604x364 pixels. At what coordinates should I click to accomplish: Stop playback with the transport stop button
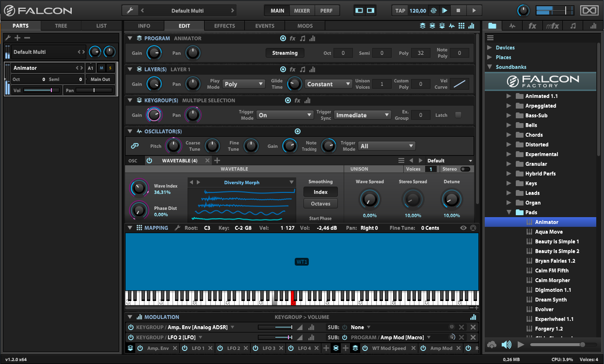[458, 10]
